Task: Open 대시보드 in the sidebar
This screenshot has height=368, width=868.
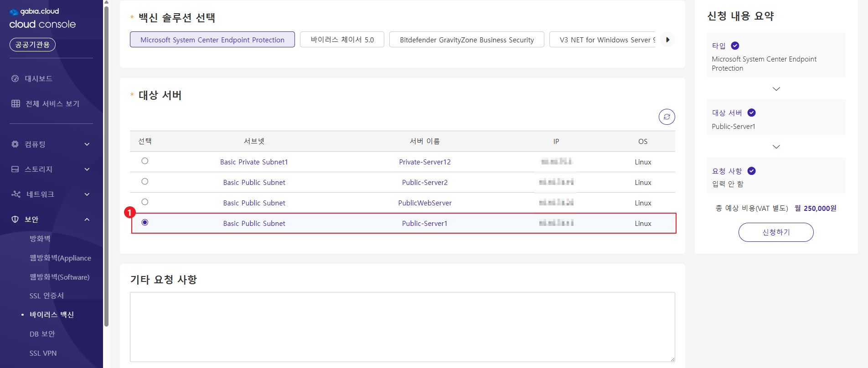Action: (38, 78)
